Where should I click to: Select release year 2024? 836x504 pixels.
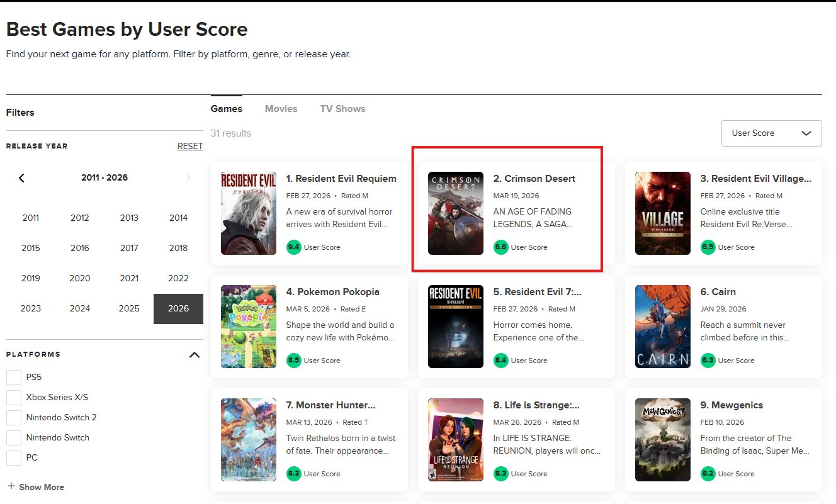coord(79,308)
